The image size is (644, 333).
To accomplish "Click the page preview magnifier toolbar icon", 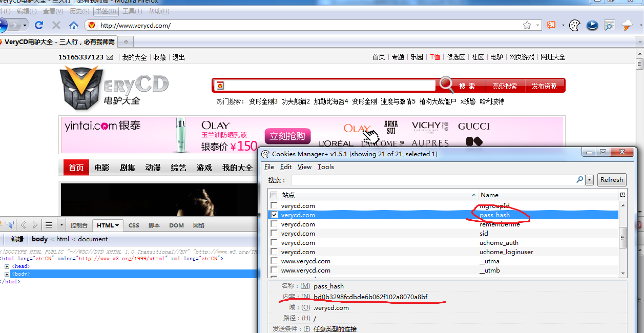I will click(x=609, y=25).
